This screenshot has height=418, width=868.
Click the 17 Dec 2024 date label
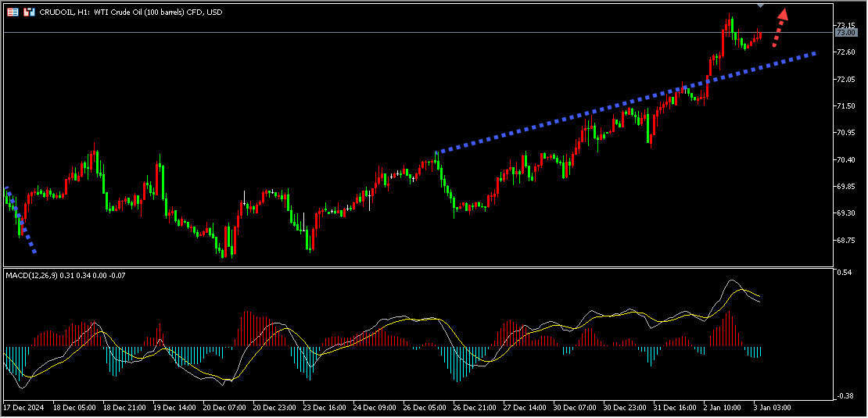(22, 408)
